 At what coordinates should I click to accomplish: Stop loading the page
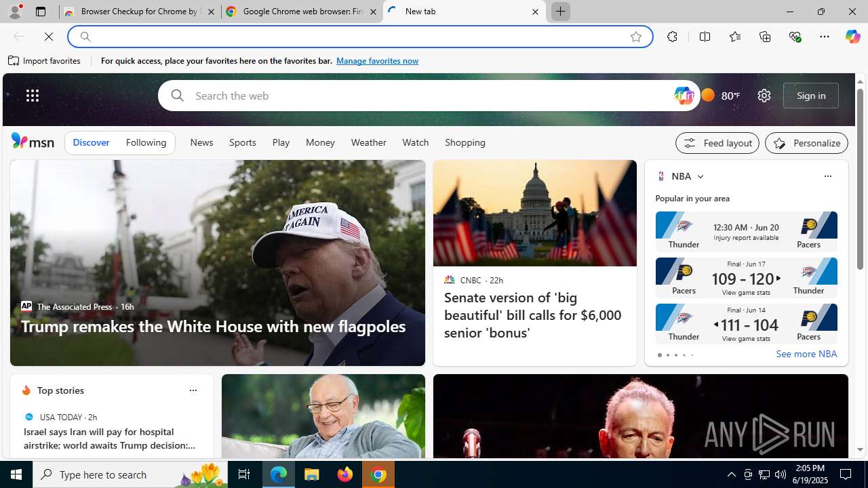point(49,37)
